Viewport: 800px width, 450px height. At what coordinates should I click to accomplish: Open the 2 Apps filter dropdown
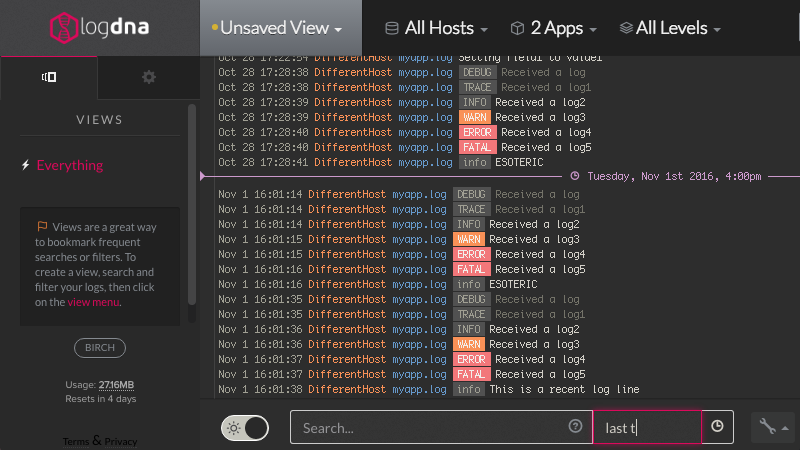(x=554, y=28)
